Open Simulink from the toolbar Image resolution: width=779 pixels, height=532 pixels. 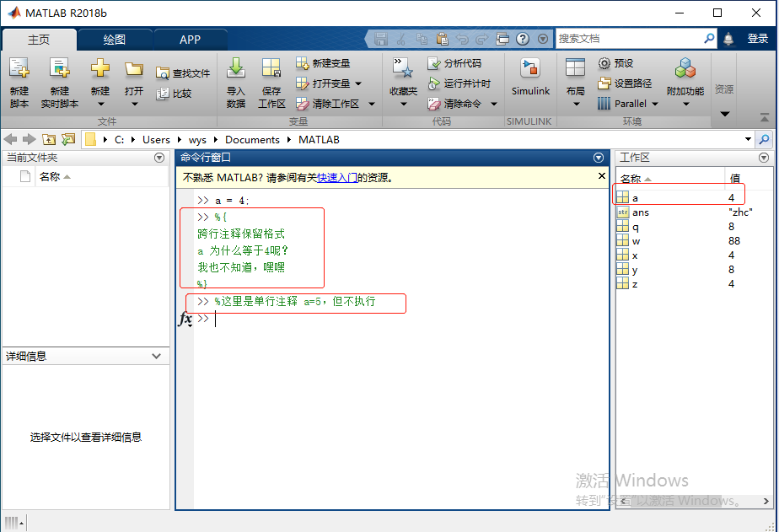(x=530, y=77)
